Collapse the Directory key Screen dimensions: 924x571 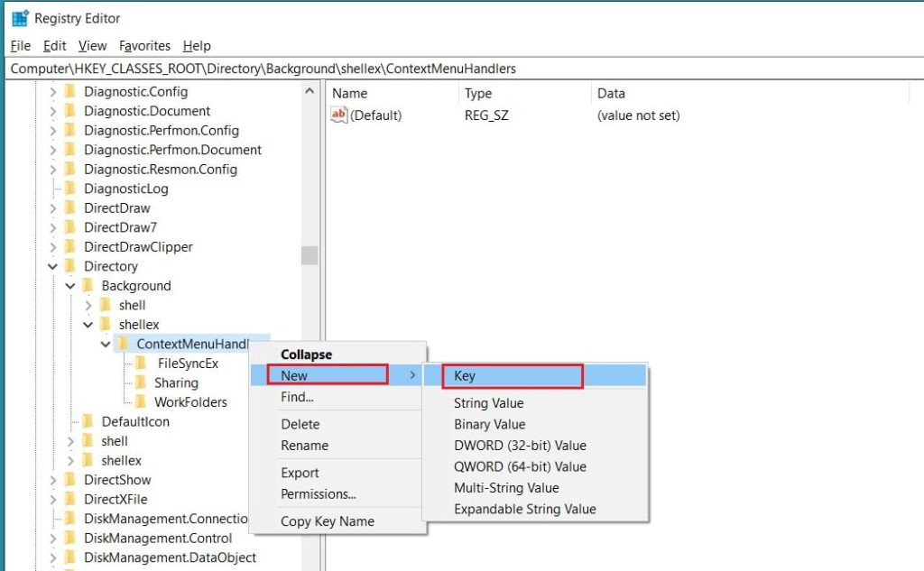point(52,267)
